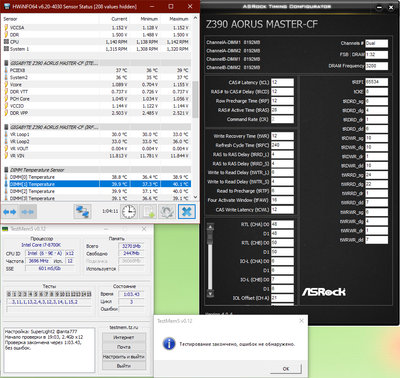Click the scroll-up arrow of ASRock timings slider
The height and width of the screenshot is (378, 400).
click(210, 227)
